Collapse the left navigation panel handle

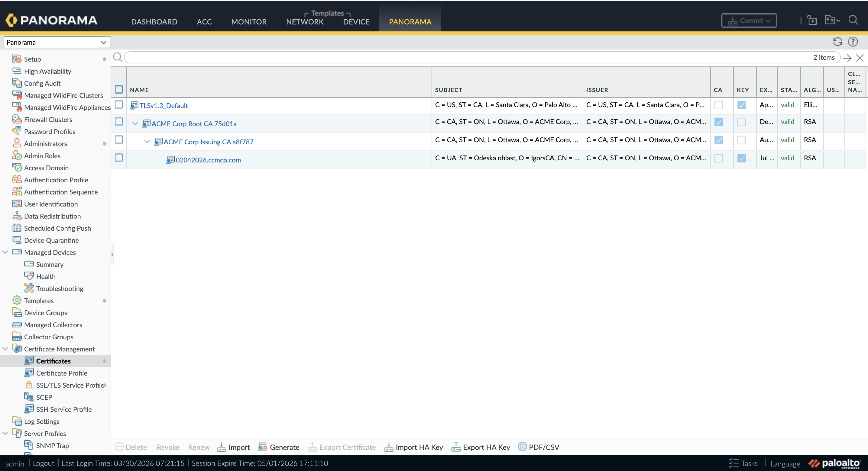112,255
